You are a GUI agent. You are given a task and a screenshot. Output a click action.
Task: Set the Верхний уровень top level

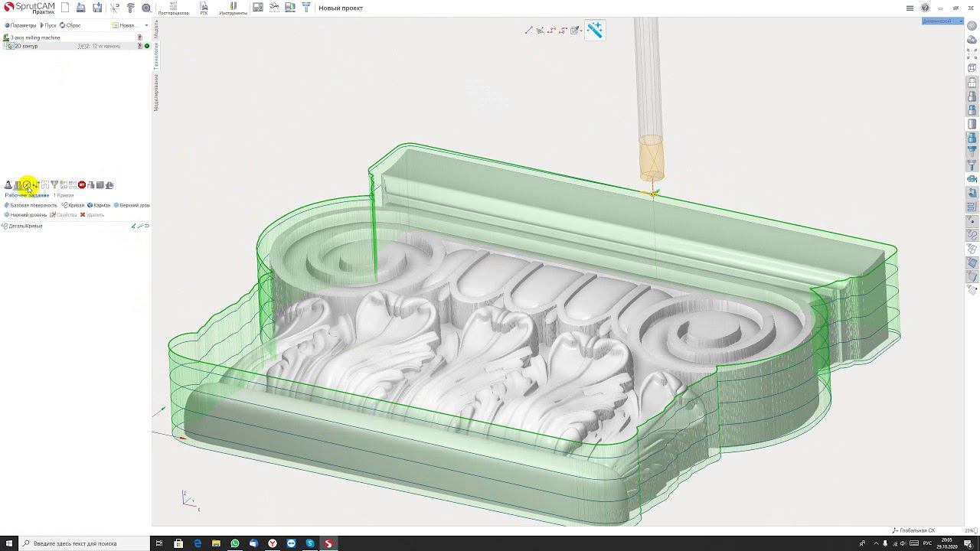[x=132, y=205]
